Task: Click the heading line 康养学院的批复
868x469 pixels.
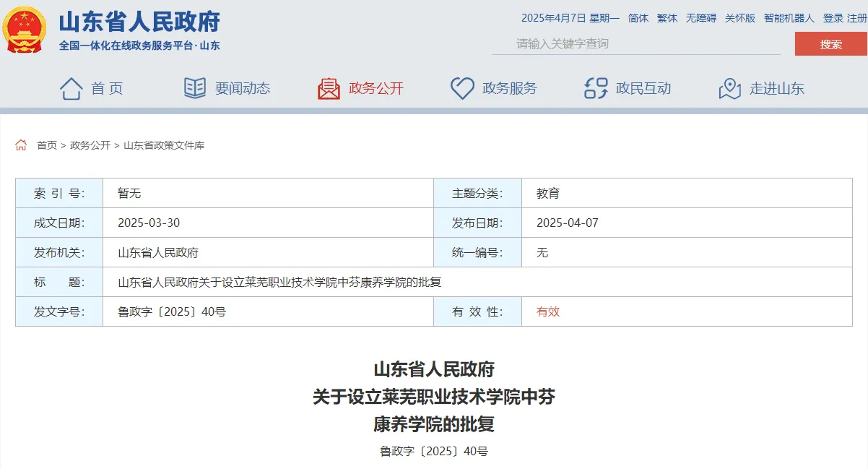Action: pos(434,424)
